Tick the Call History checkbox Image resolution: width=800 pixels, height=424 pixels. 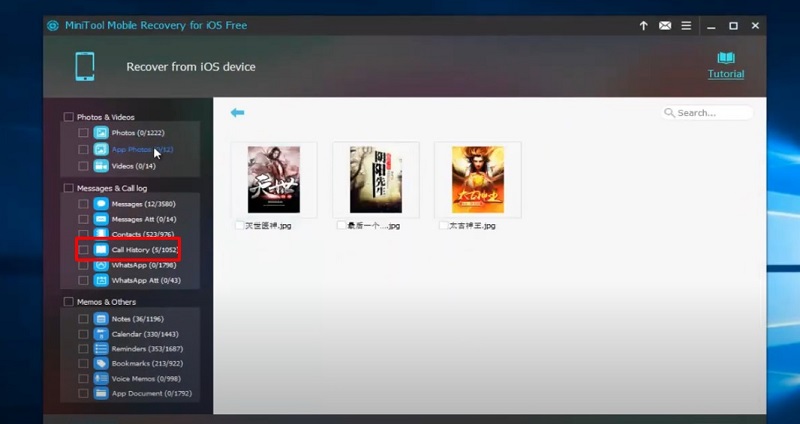[84, 249]
